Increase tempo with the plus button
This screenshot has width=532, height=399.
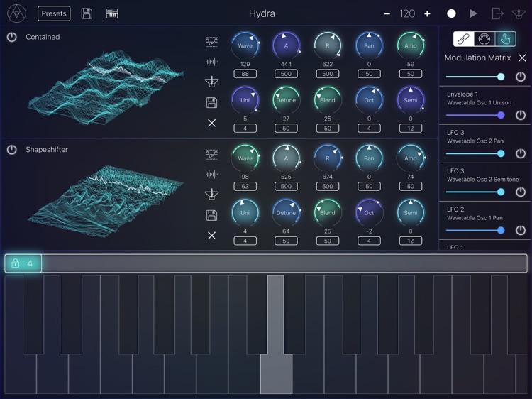pyautogui.click(x=427, y=13)
